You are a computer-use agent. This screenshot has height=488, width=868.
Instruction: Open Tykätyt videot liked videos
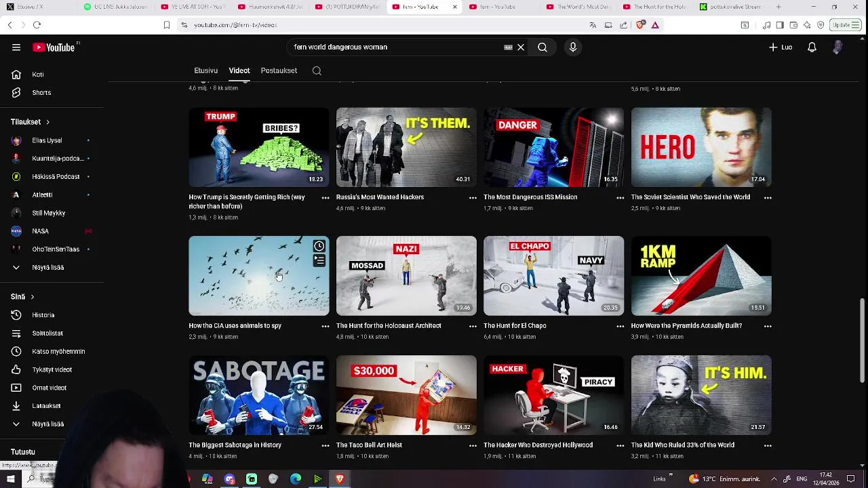(x=52, y=370)
